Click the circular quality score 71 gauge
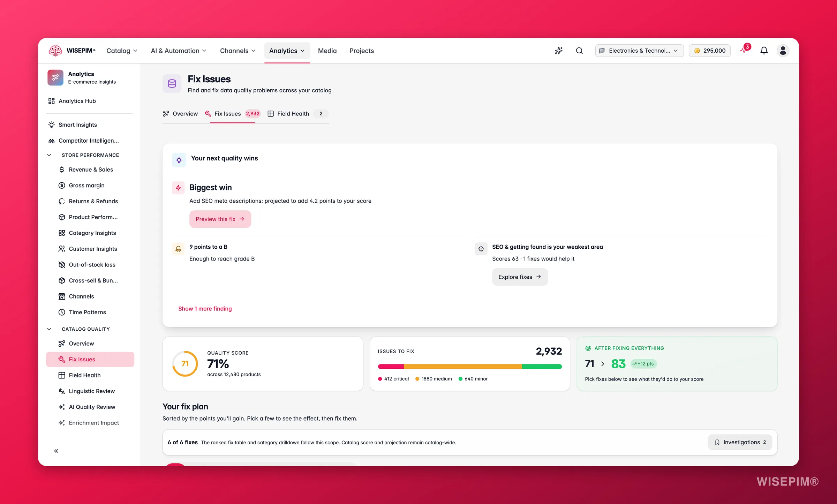The image size is (837, 504). click(185, 364)
